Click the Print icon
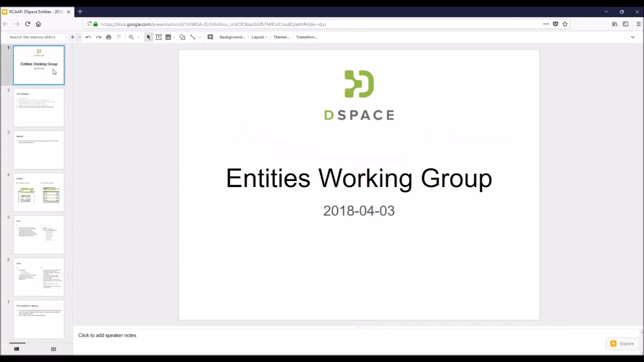This screenshot has width=644, height=362. click(x=109, y=37)
